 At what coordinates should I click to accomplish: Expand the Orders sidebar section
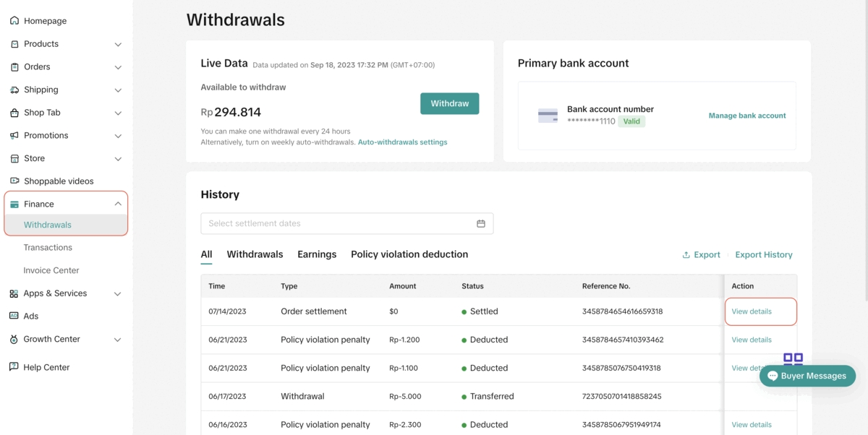click(x=118, y=67)
